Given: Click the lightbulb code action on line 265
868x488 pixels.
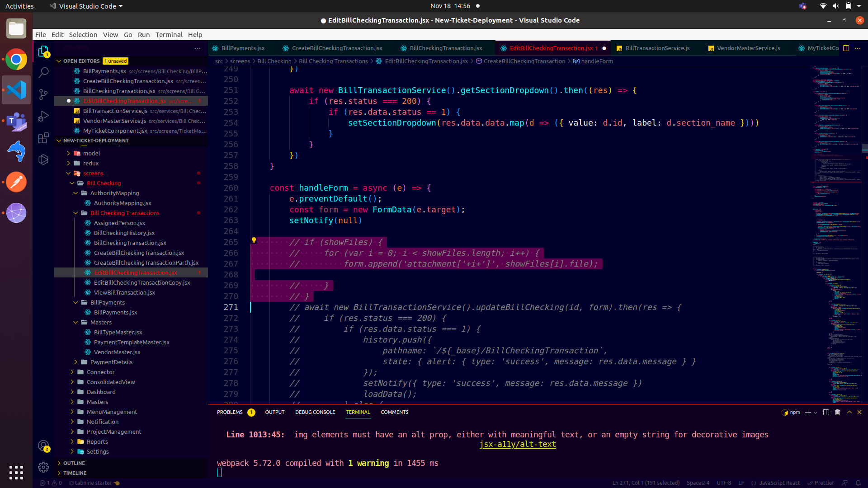Looking at the screenshot, I should coord(254,240).
